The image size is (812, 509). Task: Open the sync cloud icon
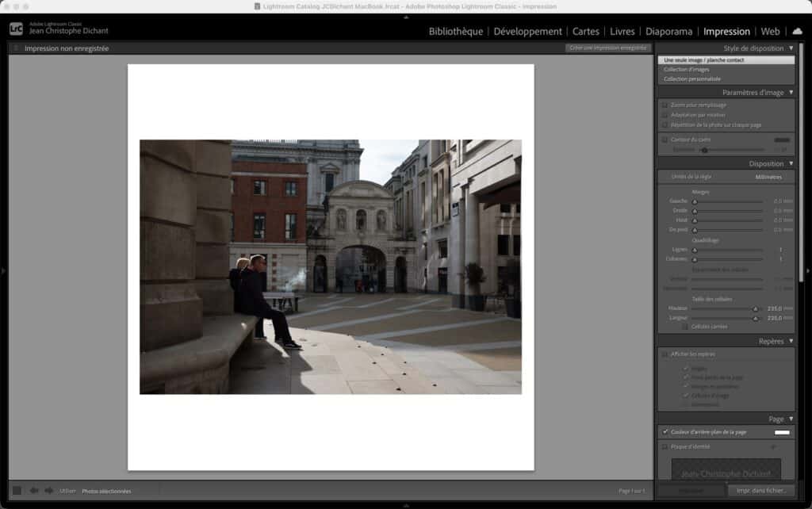point(797,31)
